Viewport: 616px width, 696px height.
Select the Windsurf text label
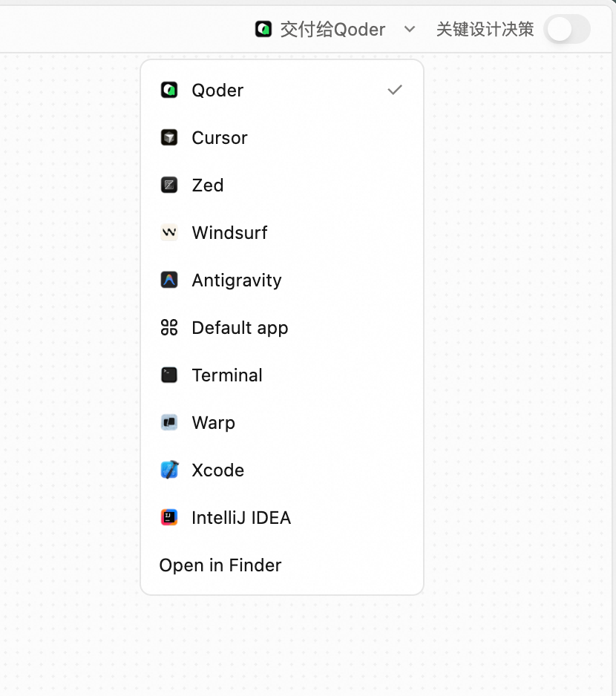[x=229, y=232]
